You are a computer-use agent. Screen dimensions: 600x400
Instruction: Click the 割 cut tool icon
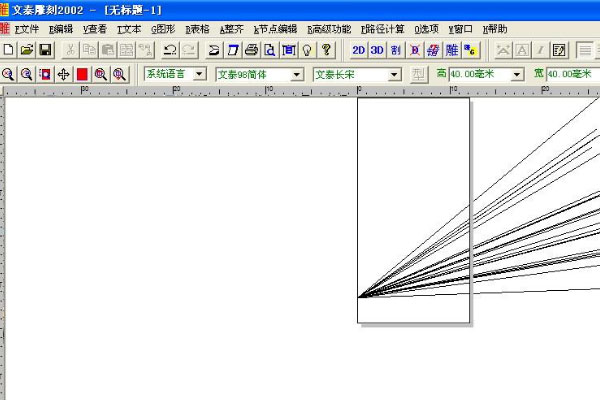(396, 49)
